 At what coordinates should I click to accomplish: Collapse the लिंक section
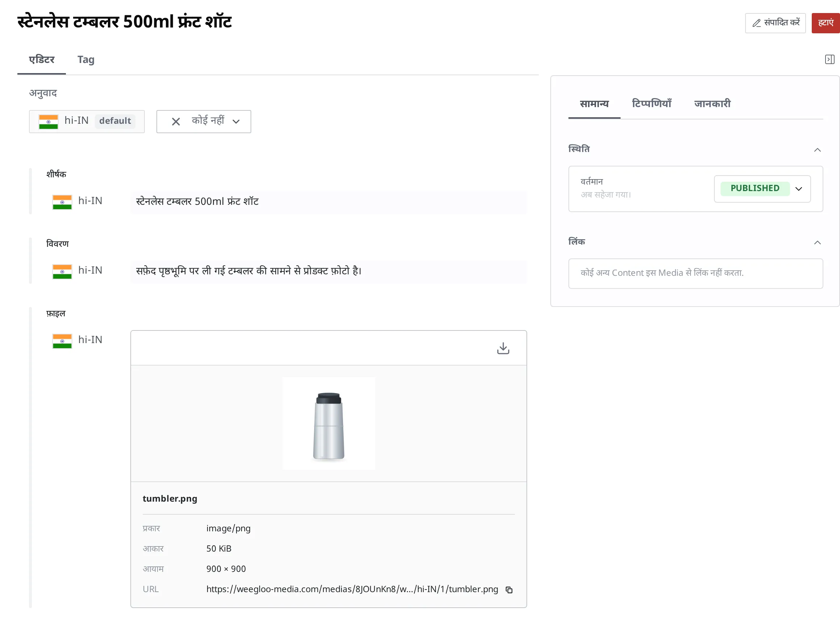point(817,242)
